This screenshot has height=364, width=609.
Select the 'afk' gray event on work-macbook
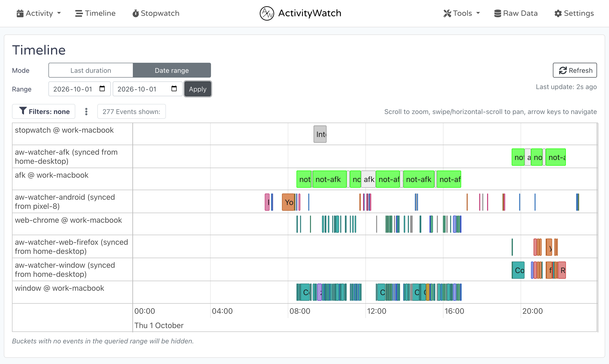coord(368,179)
